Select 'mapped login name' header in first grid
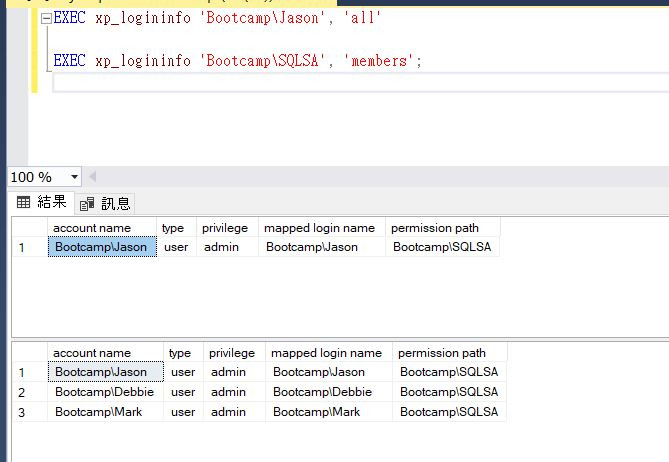Screen dimensions: 669x462 point(322,228)
